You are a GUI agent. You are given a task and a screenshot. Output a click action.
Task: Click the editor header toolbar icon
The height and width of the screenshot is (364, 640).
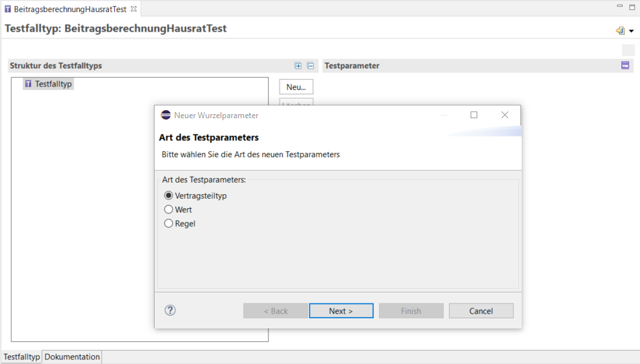(621, 31)
